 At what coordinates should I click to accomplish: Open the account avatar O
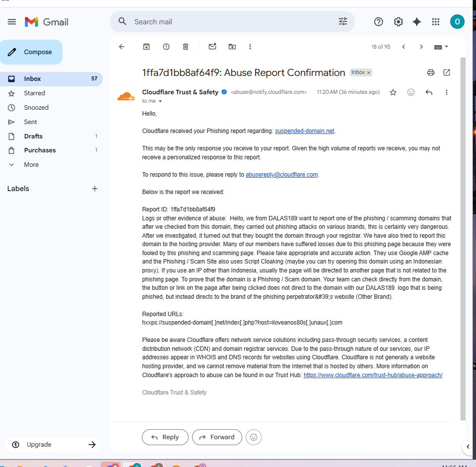457,22
